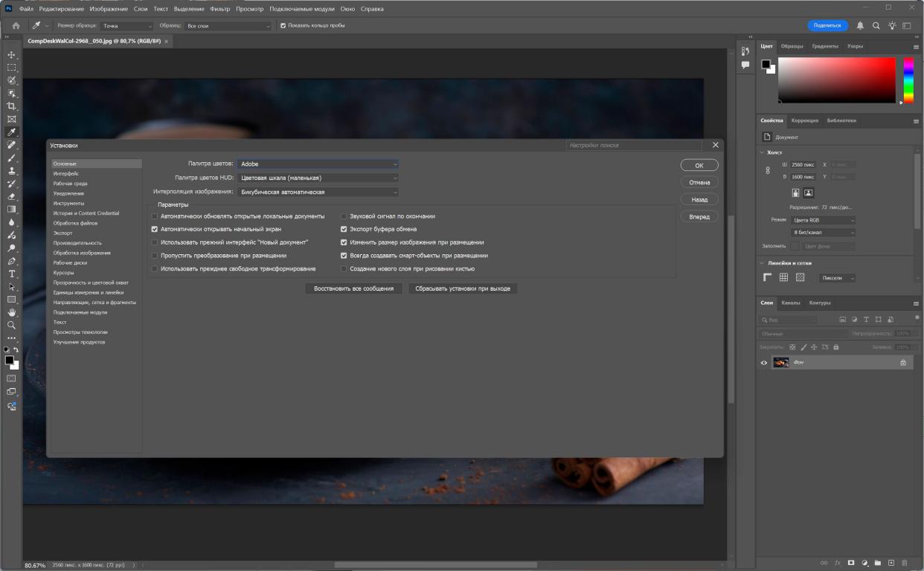
Task: Open "Интерполяция изображения" dropdown
Action: [318, 193]
